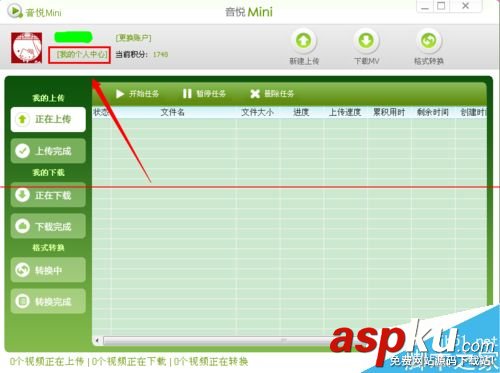The width and height of the screenshot is (500, 373).
Task: Select the 正在下载 sidebar tab
Action: (48, 195)
